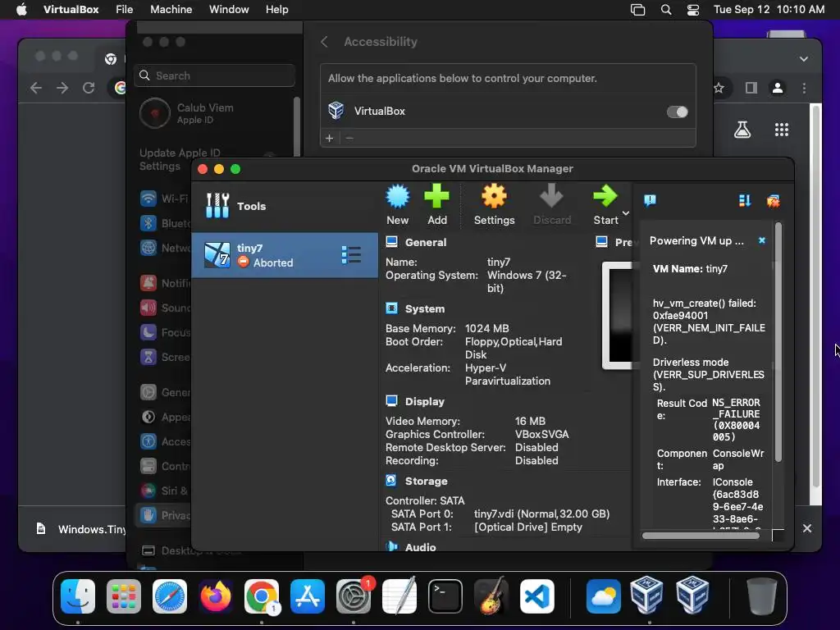Open Chrome three-dot menu
The width and height of the screenshot is (840, 630).
804,88
